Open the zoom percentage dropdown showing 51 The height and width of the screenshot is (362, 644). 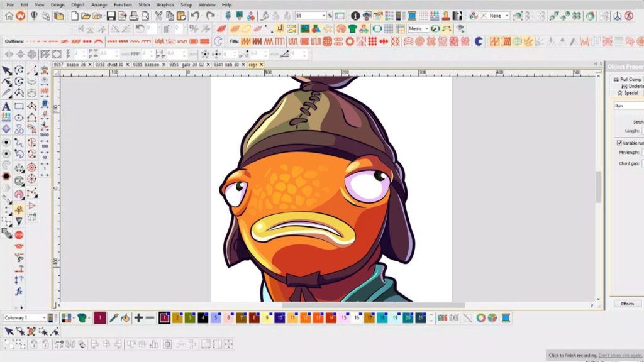pos(324,16)
